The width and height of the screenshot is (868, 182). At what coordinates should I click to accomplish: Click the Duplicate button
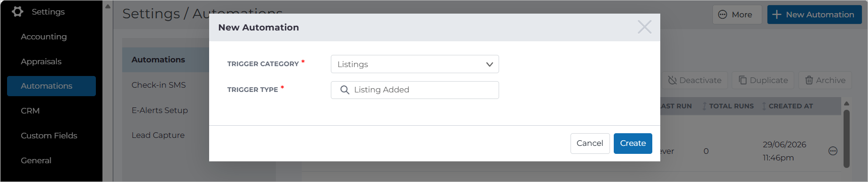pyautogui.click(x=763, y=80)
